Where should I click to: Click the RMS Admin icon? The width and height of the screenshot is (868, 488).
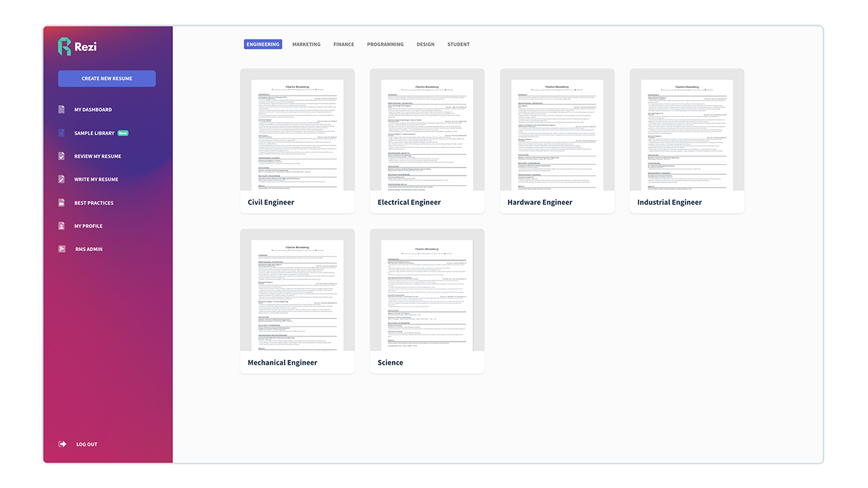pyautogui.click(x=61, y=249)
